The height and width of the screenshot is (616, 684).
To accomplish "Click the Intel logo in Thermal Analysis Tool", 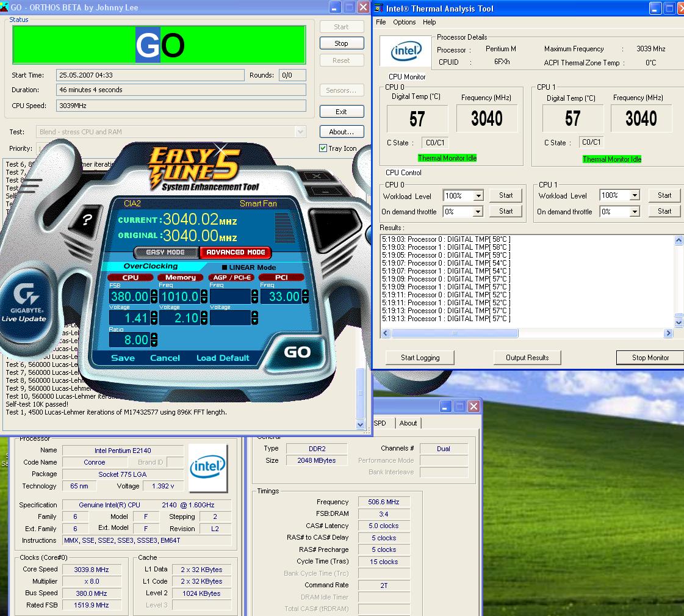I will pos(406,52).
